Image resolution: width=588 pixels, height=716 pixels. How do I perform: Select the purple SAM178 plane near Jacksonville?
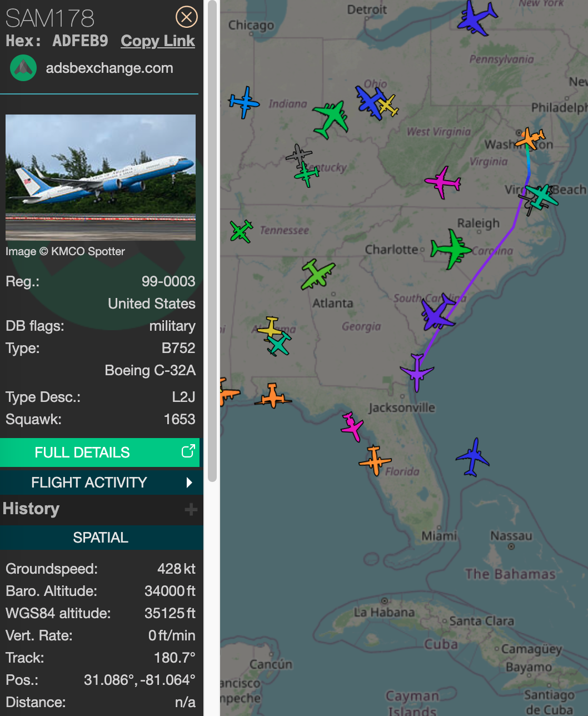(416, 371)
